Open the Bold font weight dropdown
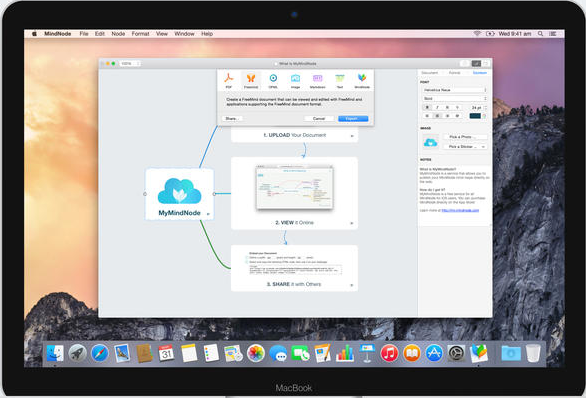This screenshot has height=398, width=586. (455, 99)
